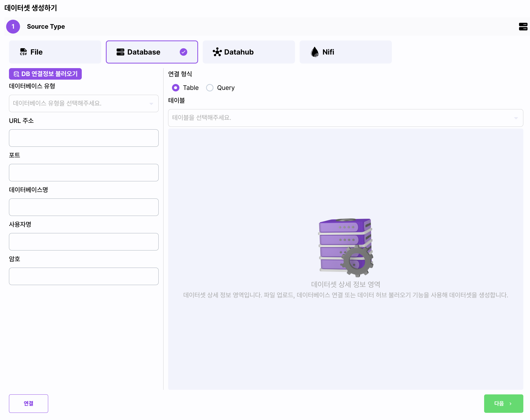Click the Datahub network icon
This screenshot has width=530, height=420.
217,52
